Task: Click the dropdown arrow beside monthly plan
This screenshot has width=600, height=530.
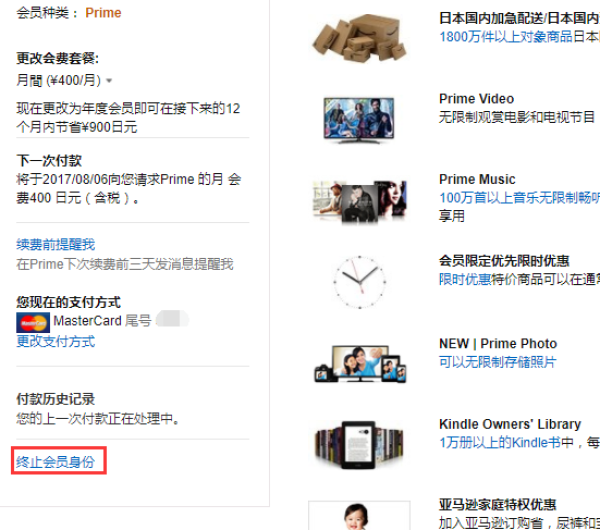Action: [109, 81]
